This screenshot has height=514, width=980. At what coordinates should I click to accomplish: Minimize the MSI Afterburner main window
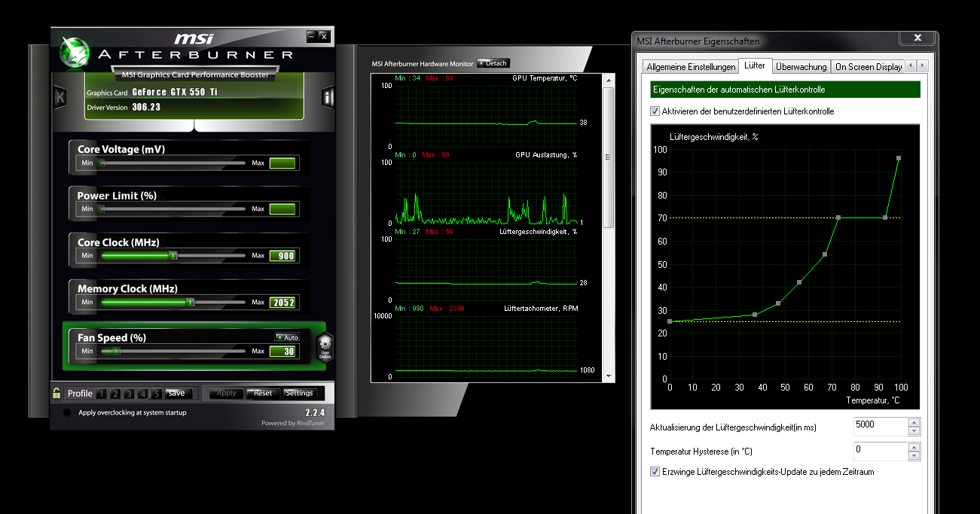point(311,36)
